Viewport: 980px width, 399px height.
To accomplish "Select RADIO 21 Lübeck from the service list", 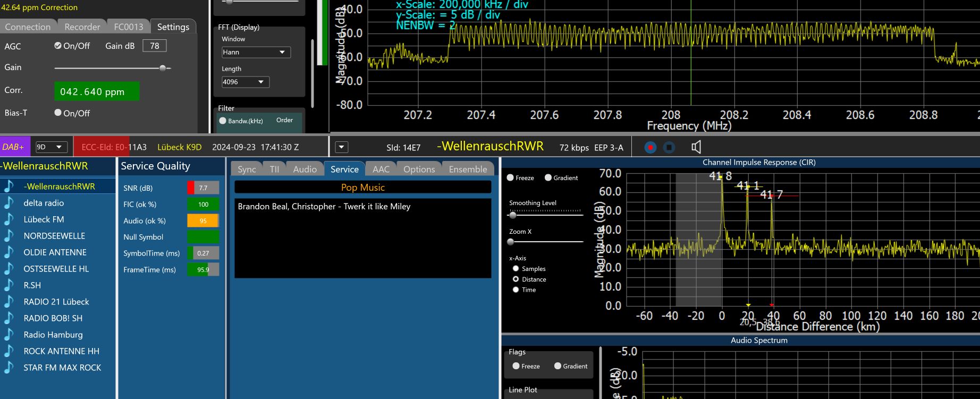I will click(x=56, y=302).
